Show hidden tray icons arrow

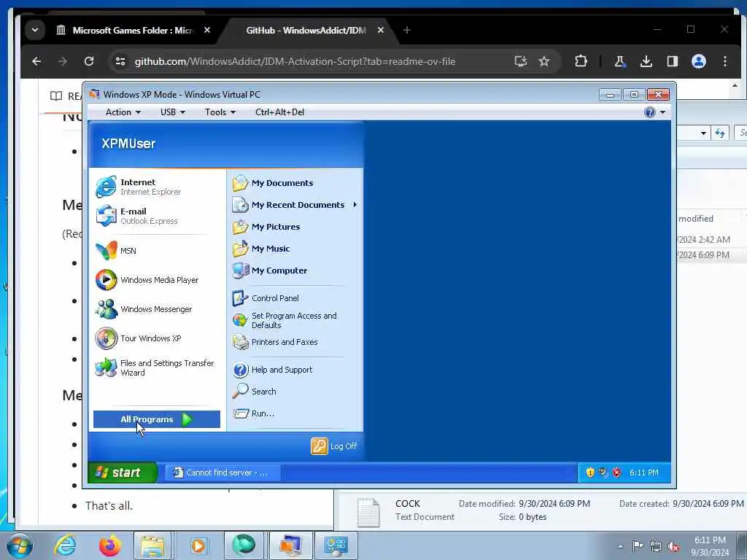coord(620,547)
